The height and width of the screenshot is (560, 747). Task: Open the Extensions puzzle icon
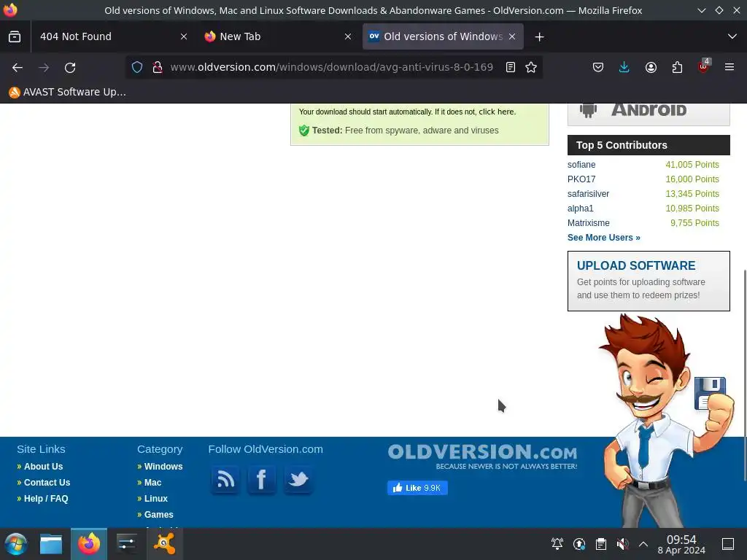pyautogui.click(x=677, y=67)
